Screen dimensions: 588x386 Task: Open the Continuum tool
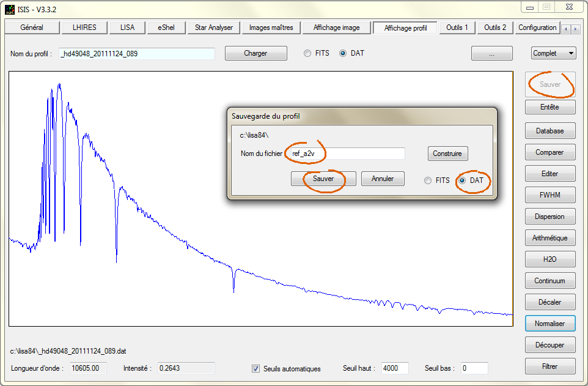[549, 281]
